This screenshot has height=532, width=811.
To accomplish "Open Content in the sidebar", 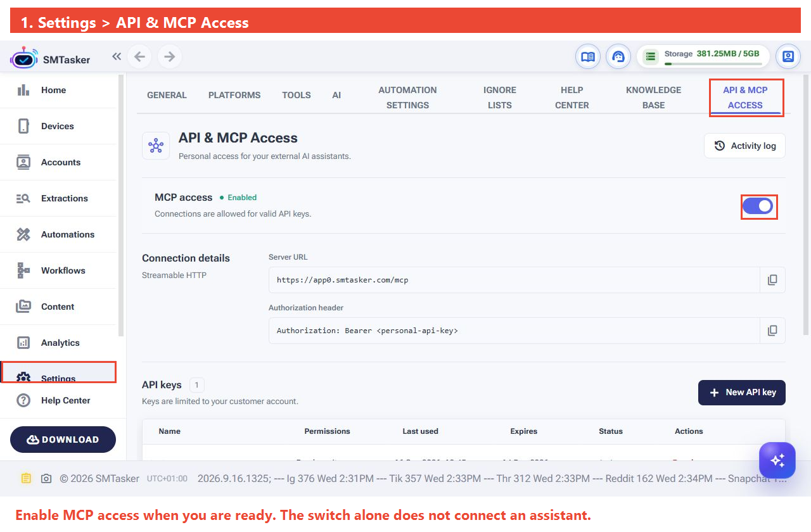I will tap(58, 307).
